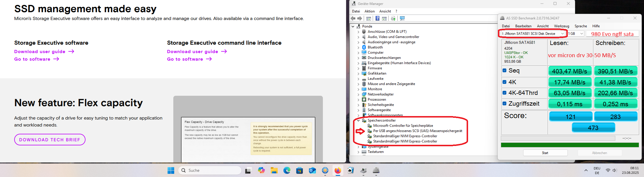Open Aktion menu in Geräte-Manager
This screenshot has height=177, width=644.
pyautogui.click(x=370, y=11)
